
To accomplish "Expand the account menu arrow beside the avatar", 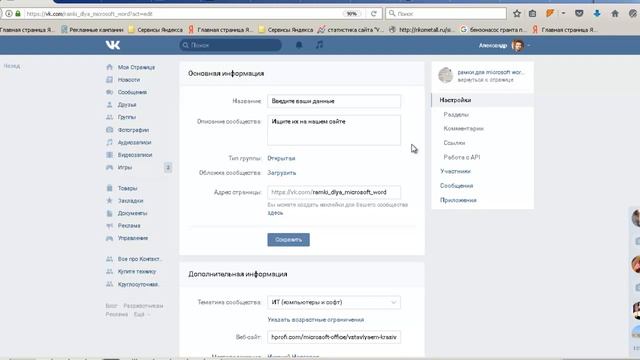I will pos(529,45).
